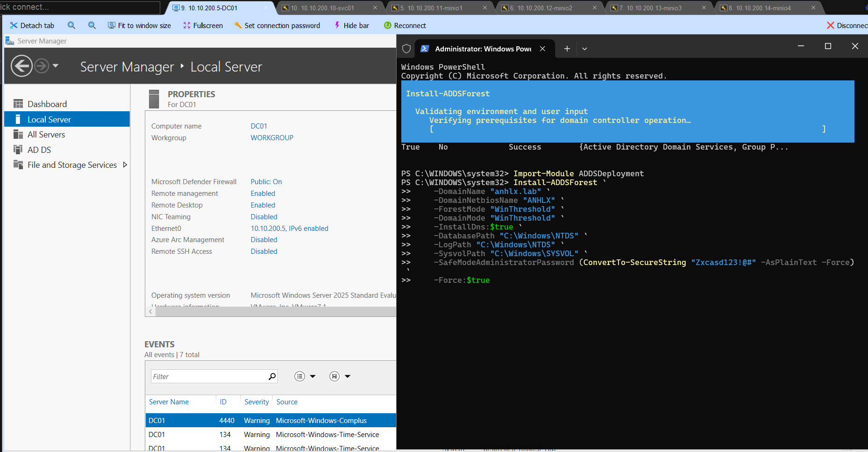Click Remote SSH Access Disabled link
868x452 pixels.
coord(264,251)
